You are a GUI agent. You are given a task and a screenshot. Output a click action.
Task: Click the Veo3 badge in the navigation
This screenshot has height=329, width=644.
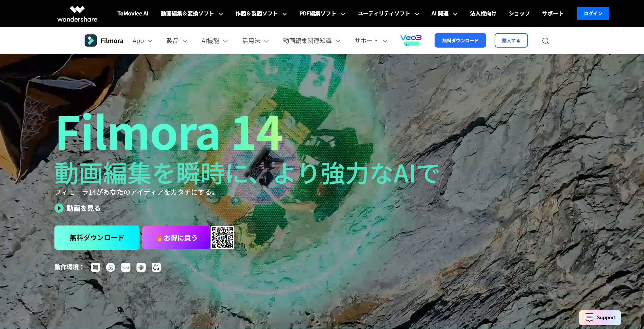click(411, 40)
